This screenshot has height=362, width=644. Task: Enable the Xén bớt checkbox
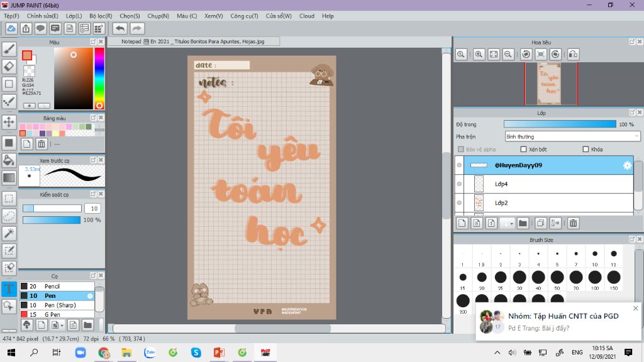coord(523,149)
